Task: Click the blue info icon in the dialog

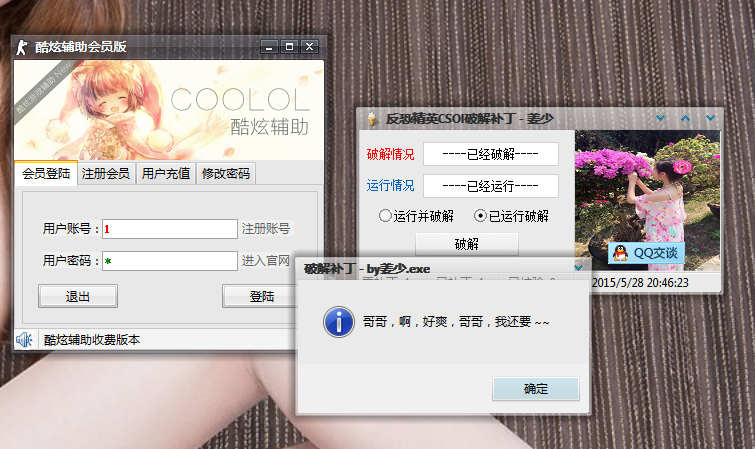Action: pyautogui.click(x=339, y=323)
